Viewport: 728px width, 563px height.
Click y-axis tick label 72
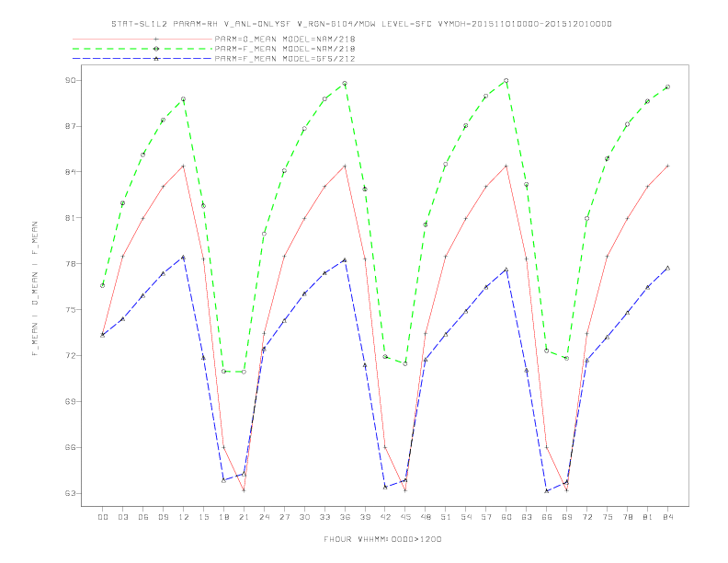[x=70, y=356]
